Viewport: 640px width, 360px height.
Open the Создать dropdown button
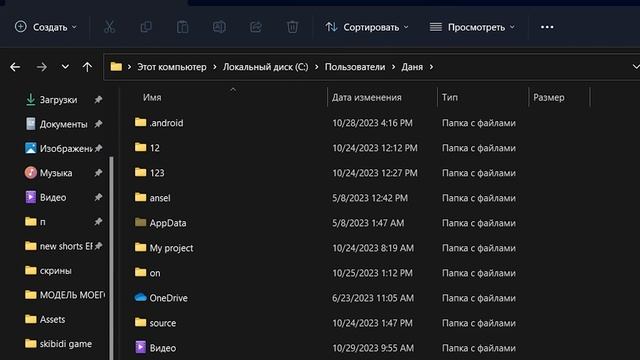tap(46, 27)
